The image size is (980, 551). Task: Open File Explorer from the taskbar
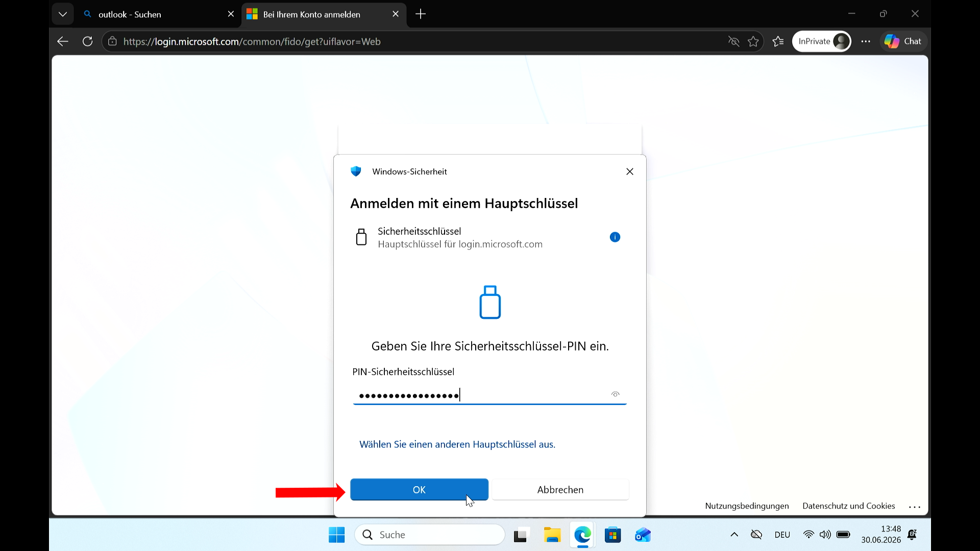(552, 535)
